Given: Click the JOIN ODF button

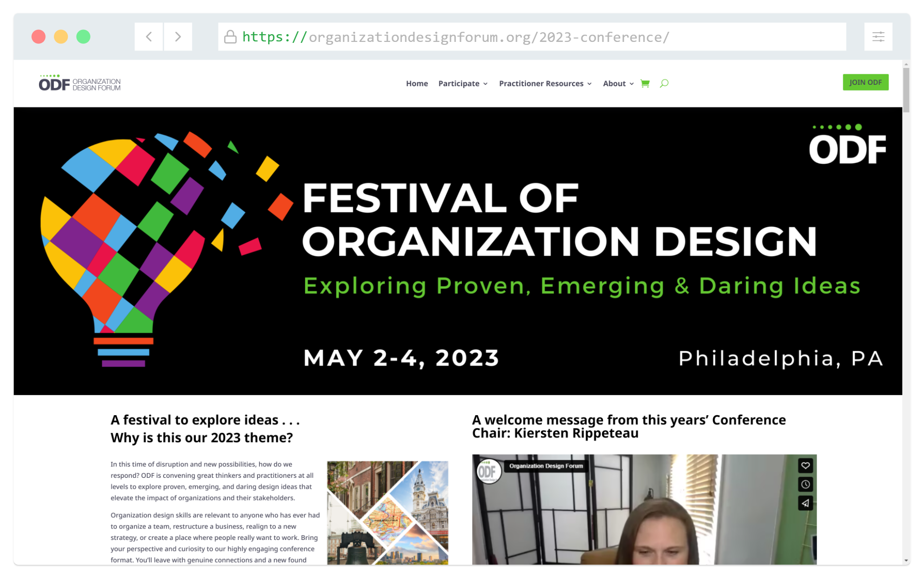Looking at the screenshot, I should tap(865, 82).
